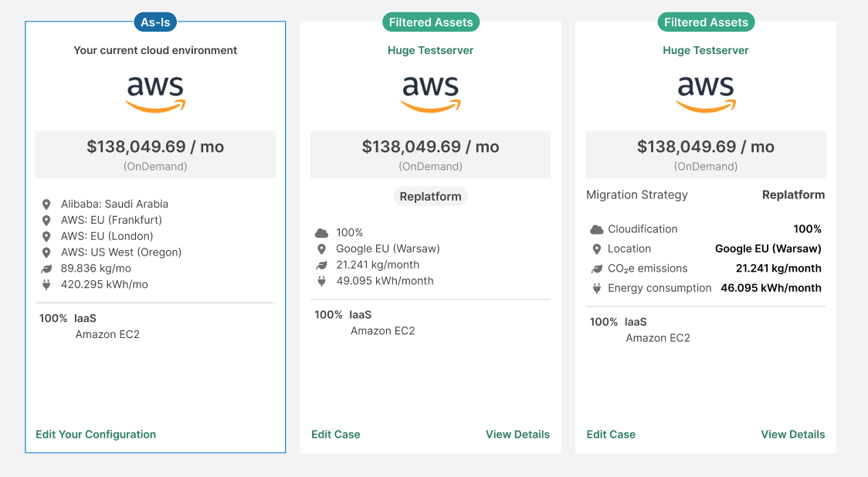Click the plug icon beside 49.095 kWh/month
The image size is (868, 477).
(321, 281)
